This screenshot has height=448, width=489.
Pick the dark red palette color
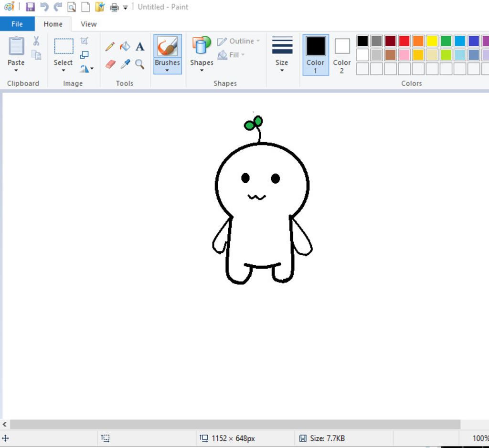point(391,41)
